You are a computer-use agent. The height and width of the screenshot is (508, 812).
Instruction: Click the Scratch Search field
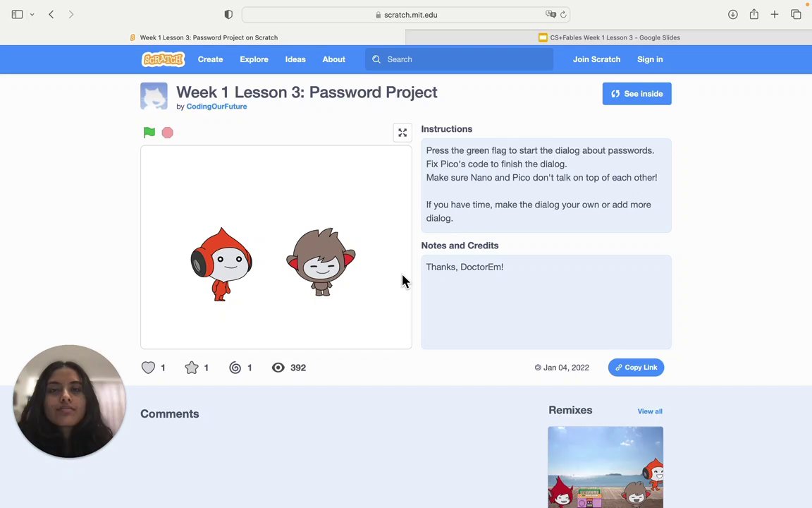460,59
